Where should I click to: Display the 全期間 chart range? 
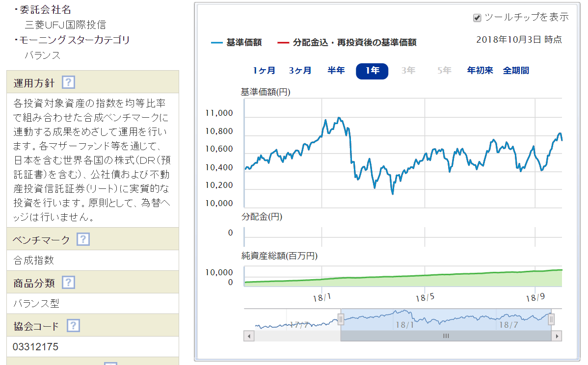[516, 71]
